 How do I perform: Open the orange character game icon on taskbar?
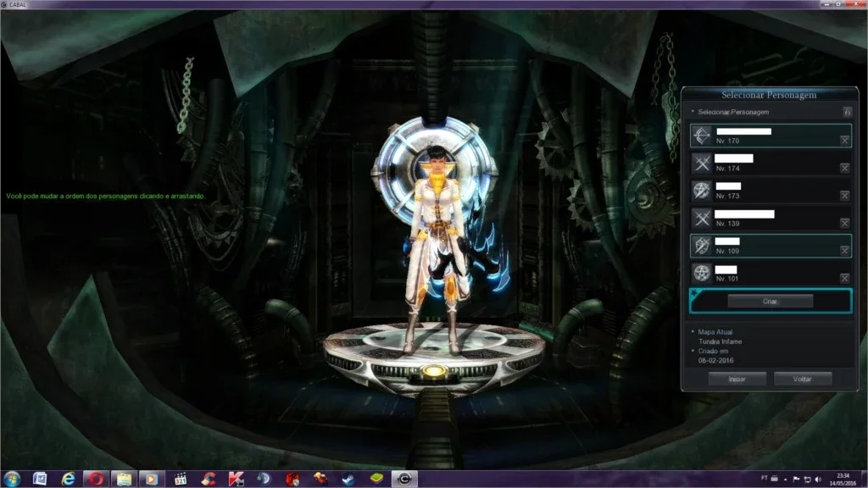[320, 479]
